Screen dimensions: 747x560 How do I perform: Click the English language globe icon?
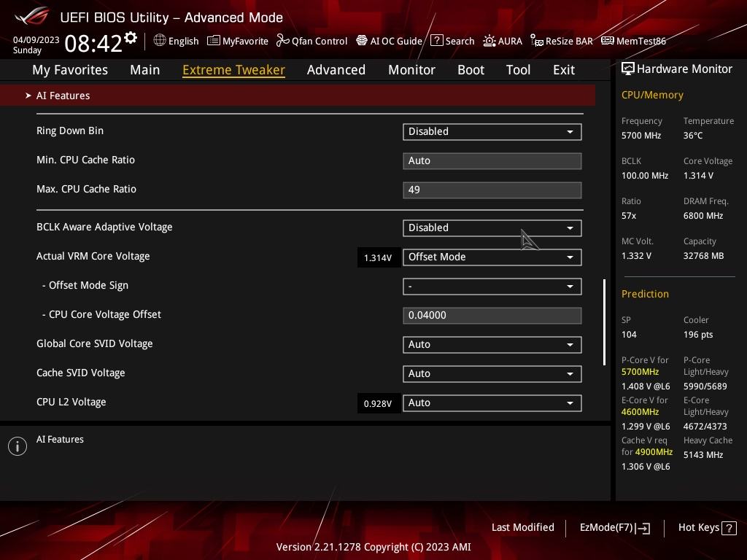pyautogui.click(x=160, y=41)
